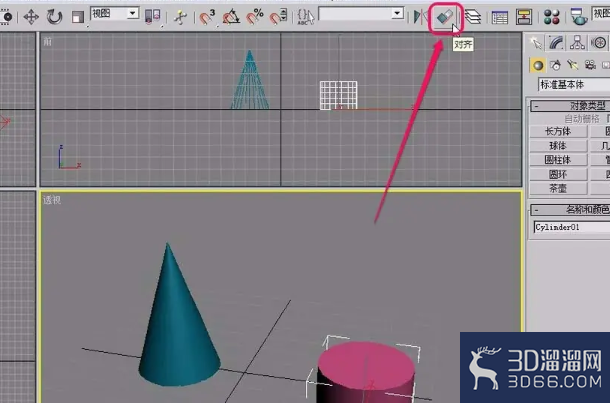
Task: Collapse the 名称和颜色 rollout
Action: point(571,210)
